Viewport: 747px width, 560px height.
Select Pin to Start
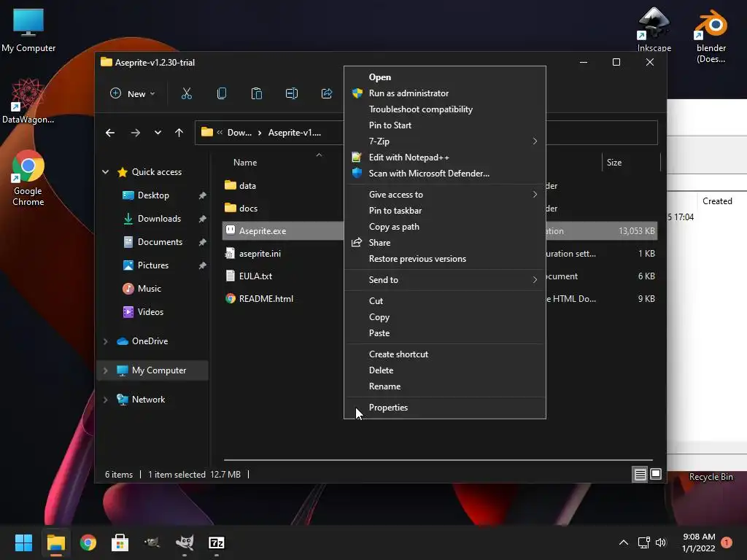tap(445, 125)
